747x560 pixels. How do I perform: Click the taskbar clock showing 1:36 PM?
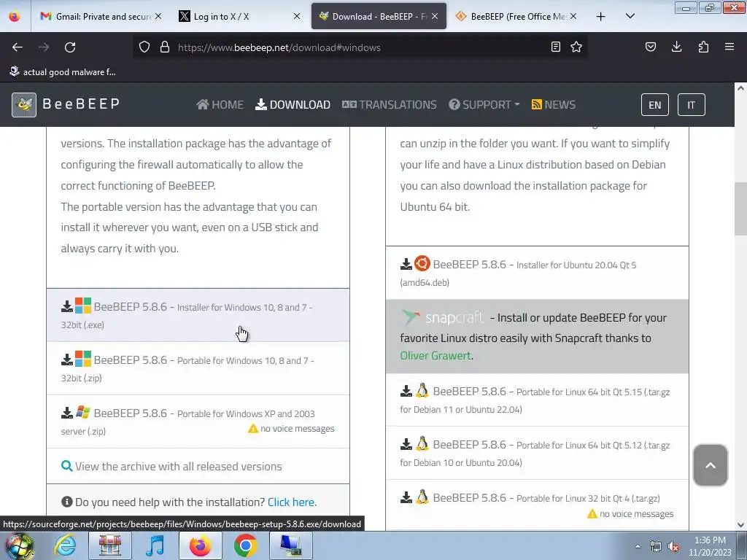pos(710,546)
